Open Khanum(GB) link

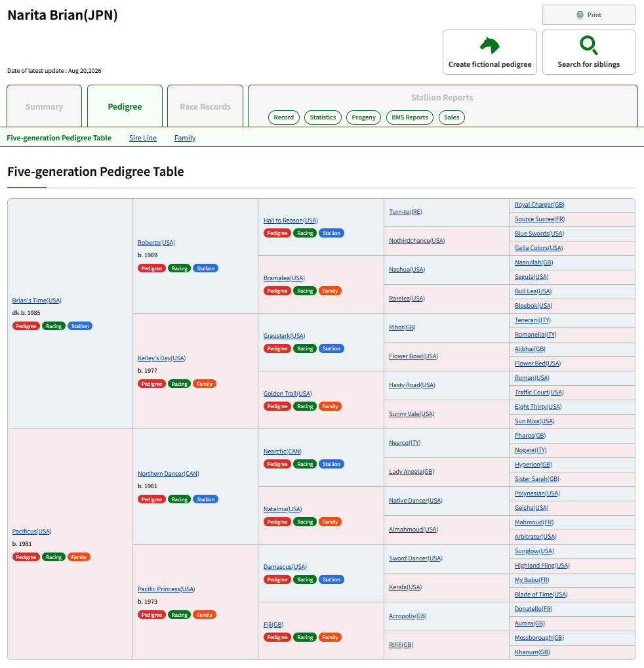tap(532, 652)
